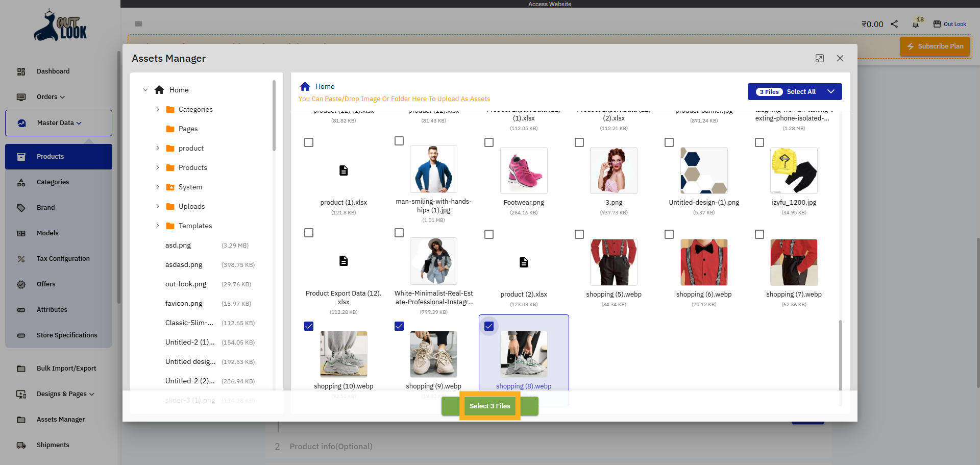The image size is (980, 465).
Task: Click the share icon in the top bar
Action: tap(894, 23)
